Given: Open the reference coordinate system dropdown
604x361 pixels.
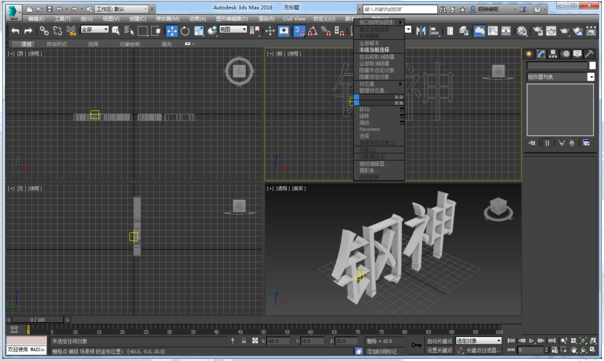Looking at the screenshot, I should coord(233,29).
